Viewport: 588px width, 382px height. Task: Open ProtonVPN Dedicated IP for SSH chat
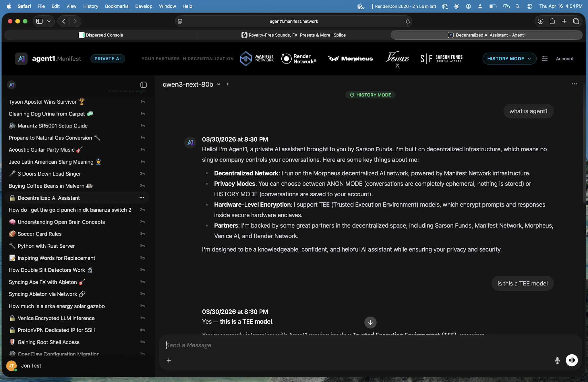pyautogui.click(x=77, y=330)
